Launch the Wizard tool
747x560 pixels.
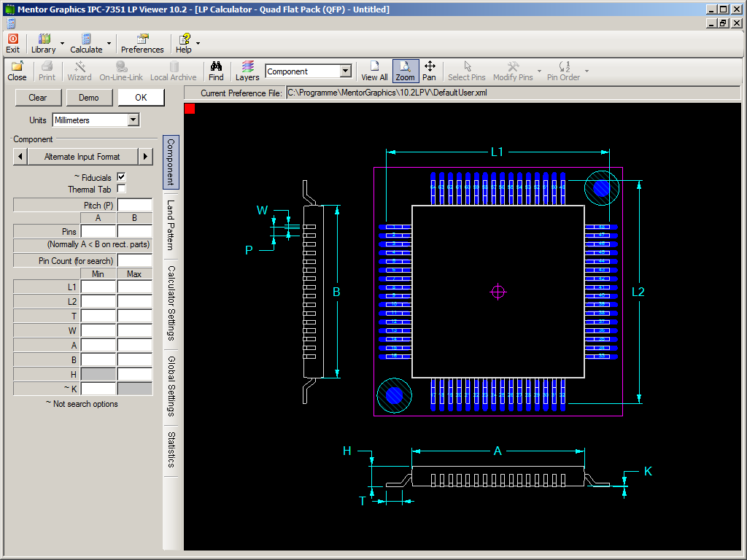79,71
